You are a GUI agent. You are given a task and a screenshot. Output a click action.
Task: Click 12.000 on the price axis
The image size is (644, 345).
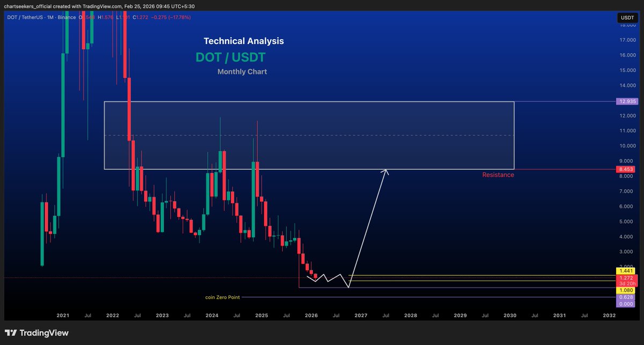627,115
